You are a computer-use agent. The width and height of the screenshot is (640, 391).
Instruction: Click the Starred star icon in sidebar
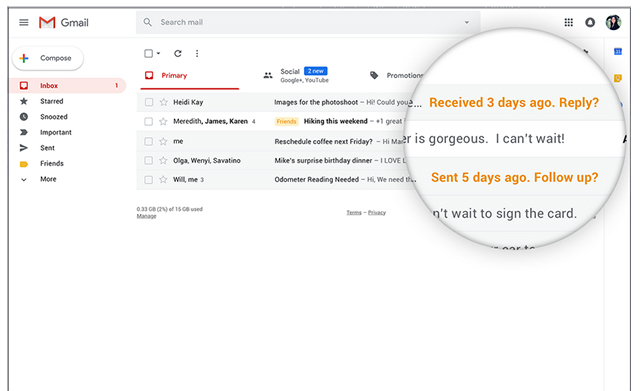pos(24,101)
